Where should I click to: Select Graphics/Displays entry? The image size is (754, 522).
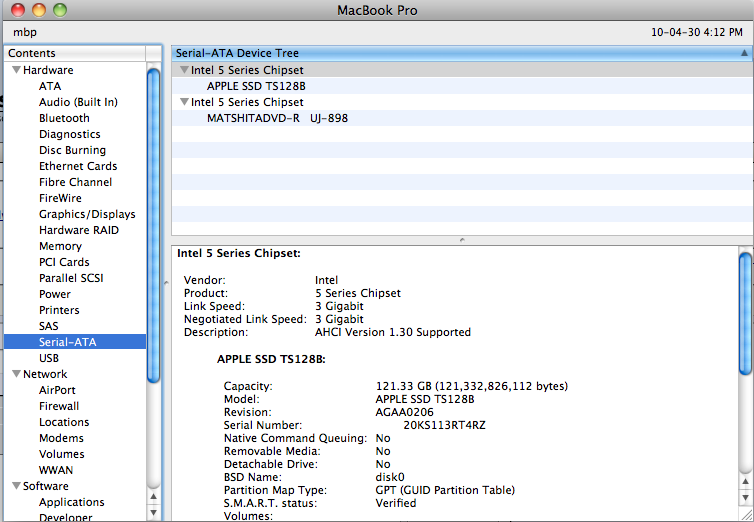tap(88, 214)
